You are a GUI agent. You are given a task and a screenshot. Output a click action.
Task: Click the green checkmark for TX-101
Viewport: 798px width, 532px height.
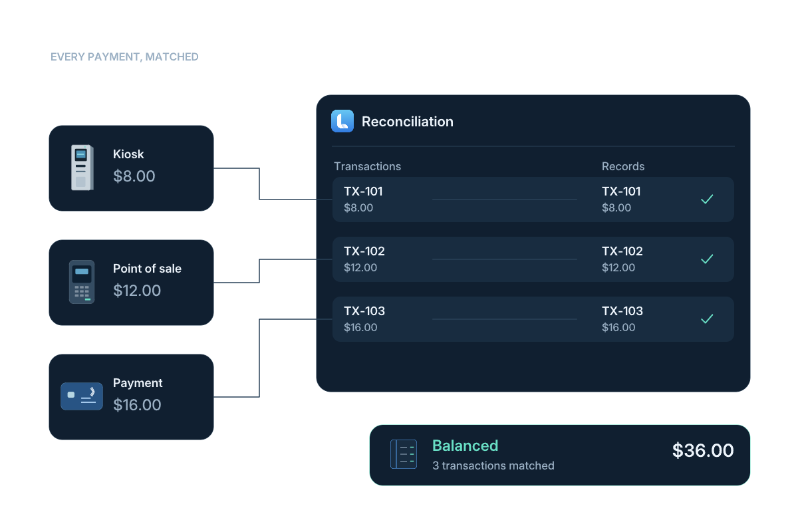click(x=707, y=199)
